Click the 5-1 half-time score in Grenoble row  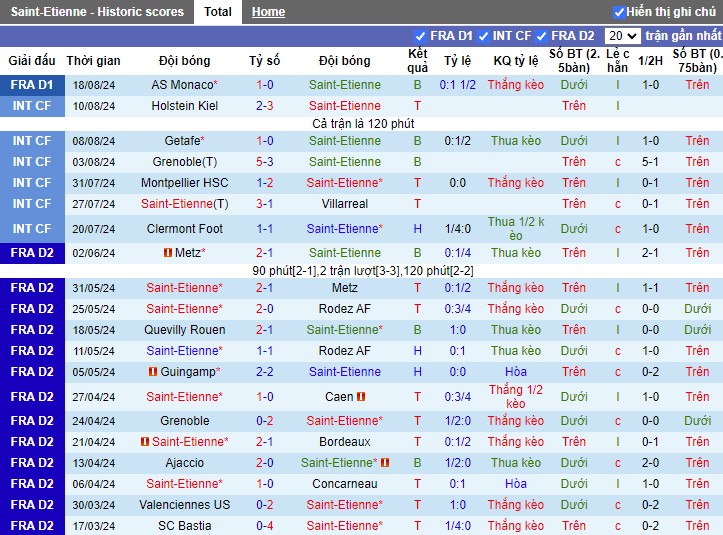(650, 162)
